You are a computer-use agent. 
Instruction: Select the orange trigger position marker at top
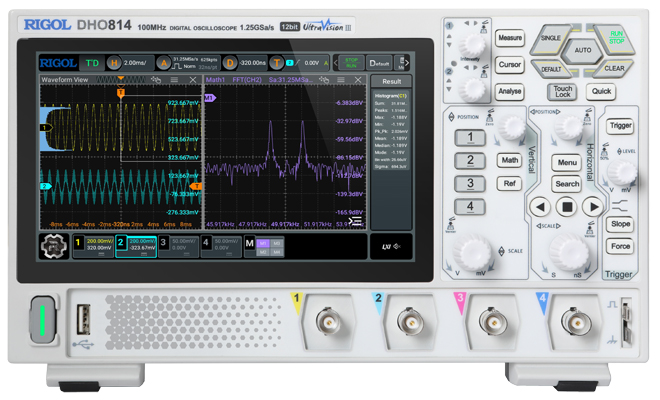coord(121,92)
